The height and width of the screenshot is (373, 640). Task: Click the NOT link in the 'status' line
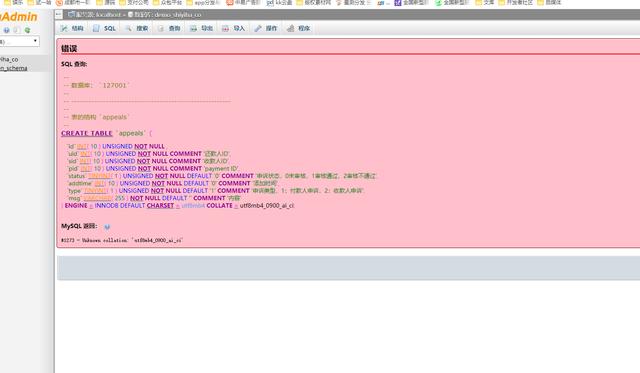tap(162, 176)
